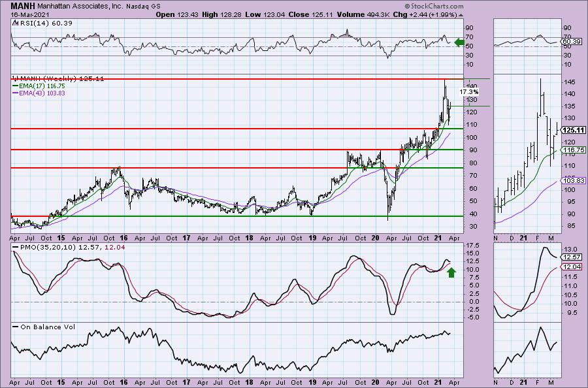Image resolution: width=588 pixels, height=388 pixels.
Task: Click the MANH (Weekly) 125.11 legend
Action: [x=58, y=79]
